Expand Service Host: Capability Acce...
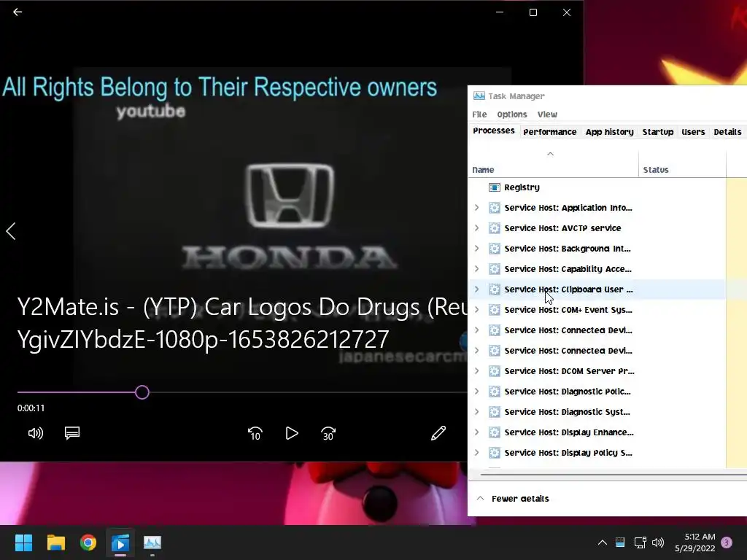This screenshot has width=747, height=560. [477, 269]
